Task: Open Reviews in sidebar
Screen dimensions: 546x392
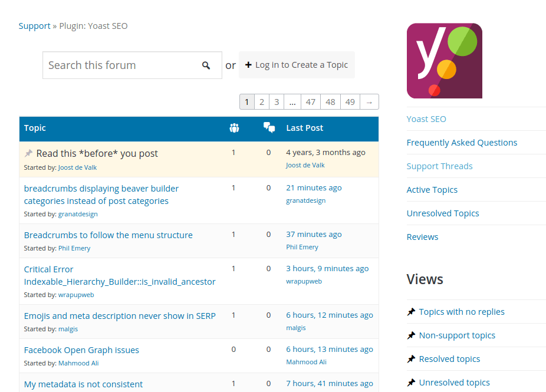Action: click(422, 237)
